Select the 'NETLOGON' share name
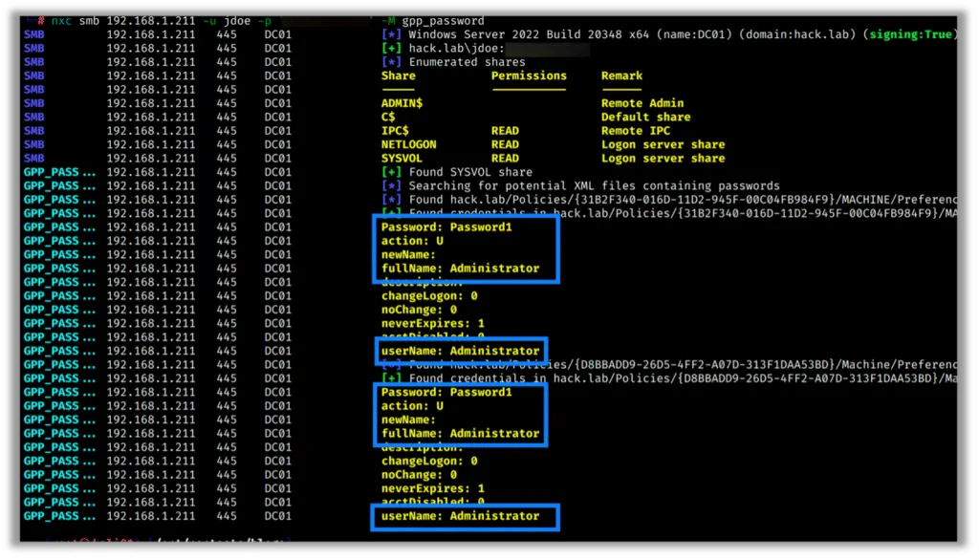 tap(409, 144)
